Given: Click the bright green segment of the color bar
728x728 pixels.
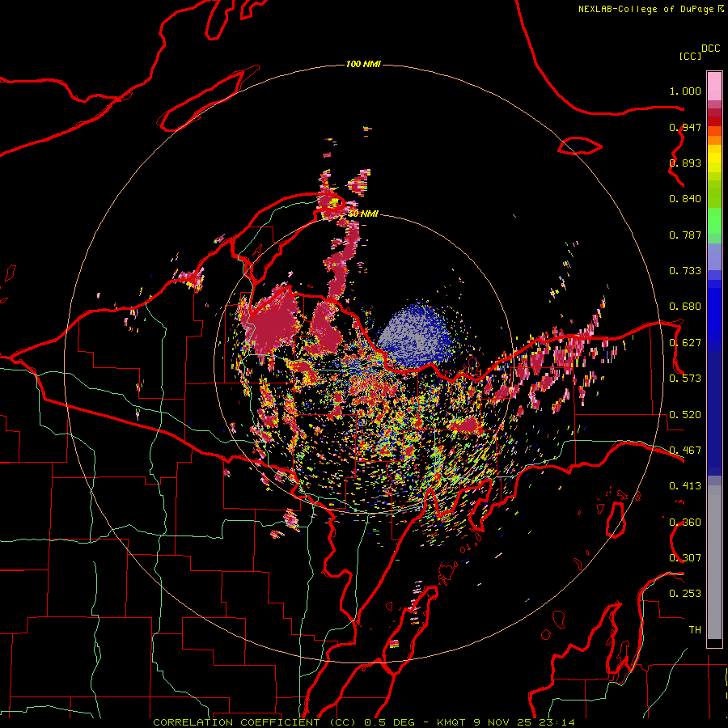Looking at the screenshot, I should pyautogui.click(x=714, y=221).
